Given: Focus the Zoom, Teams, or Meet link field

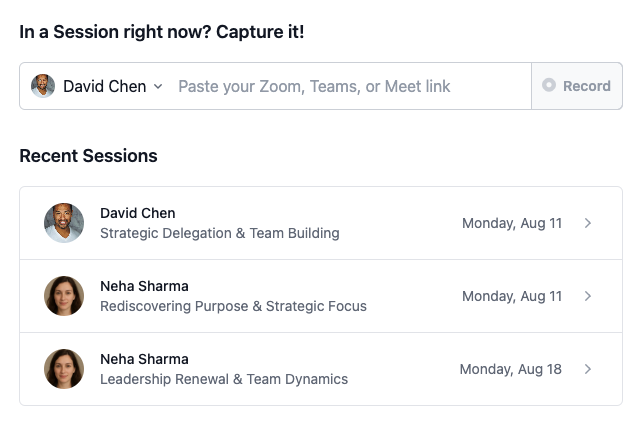Looking at the screenshot, I should point(352,86).
